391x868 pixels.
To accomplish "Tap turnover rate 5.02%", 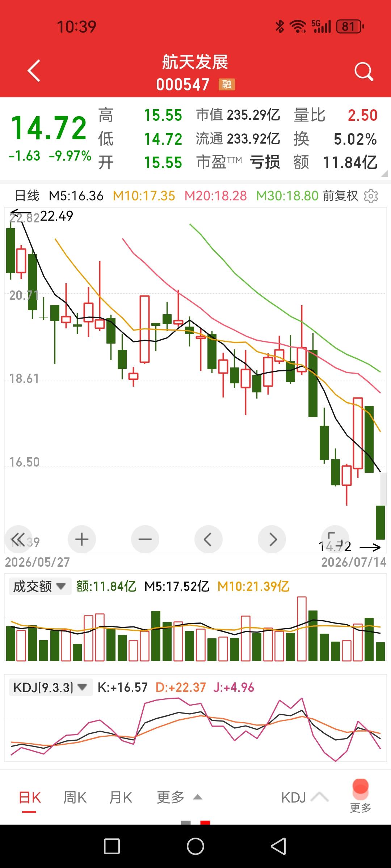I will (355, 139).
